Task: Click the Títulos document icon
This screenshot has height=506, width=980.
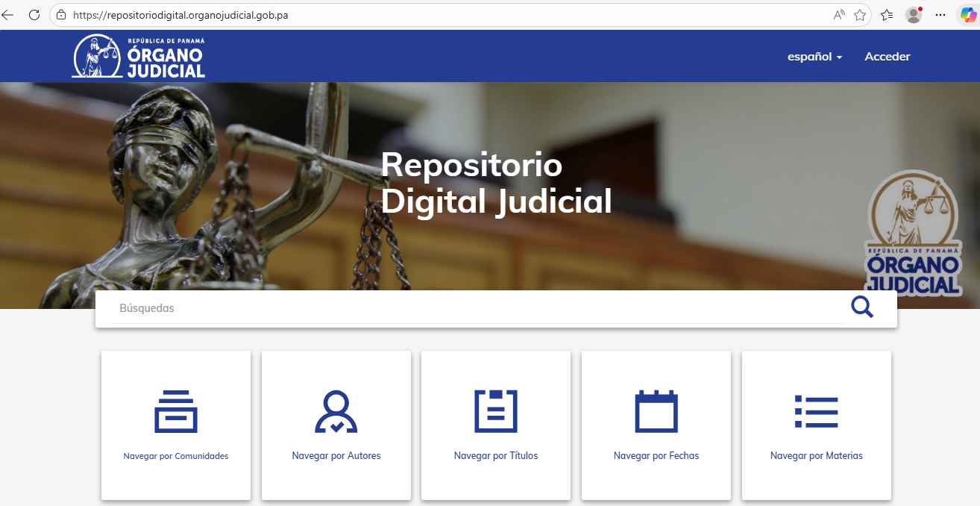Action: (496, 411)
